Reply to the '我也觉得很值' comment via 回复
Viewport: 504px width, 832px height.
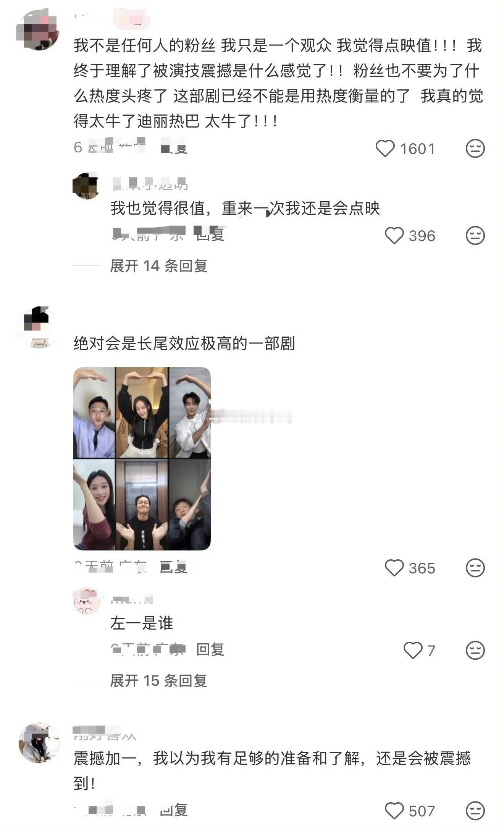pos(210,234)
